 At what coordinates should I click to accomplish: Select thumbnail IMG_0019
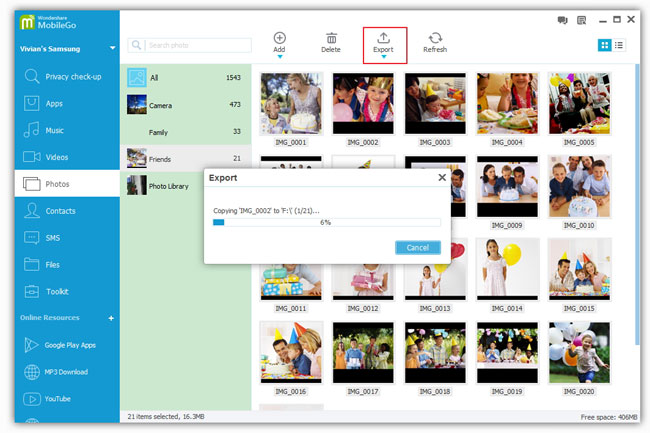pyautogui.click(x=507, y=353)
